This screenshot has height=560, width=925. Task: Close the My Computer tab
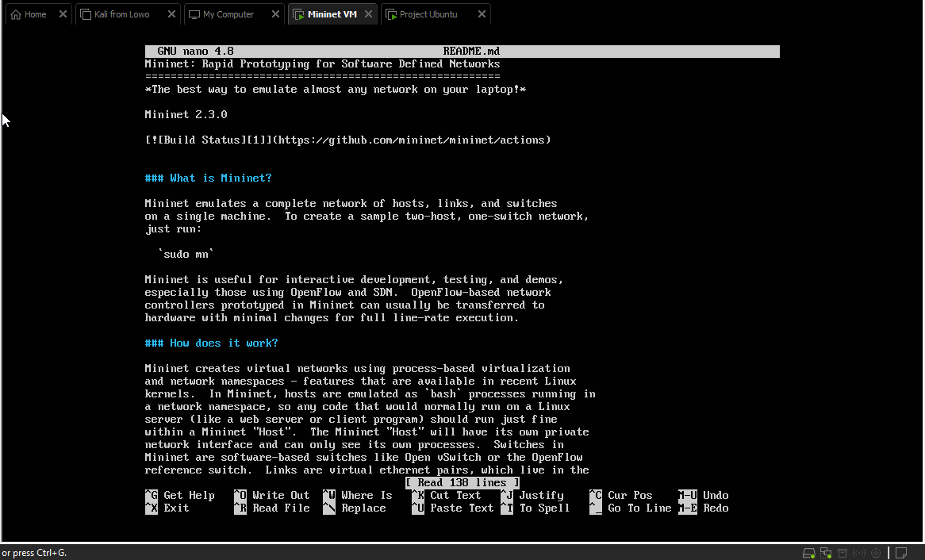pos(275,14)
